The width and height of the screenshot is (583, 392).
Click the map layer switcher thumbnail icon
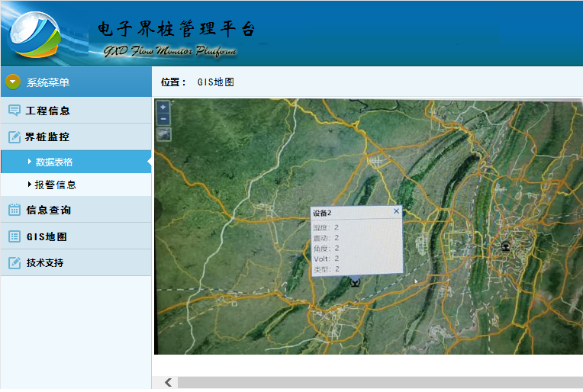click(164, 134)
